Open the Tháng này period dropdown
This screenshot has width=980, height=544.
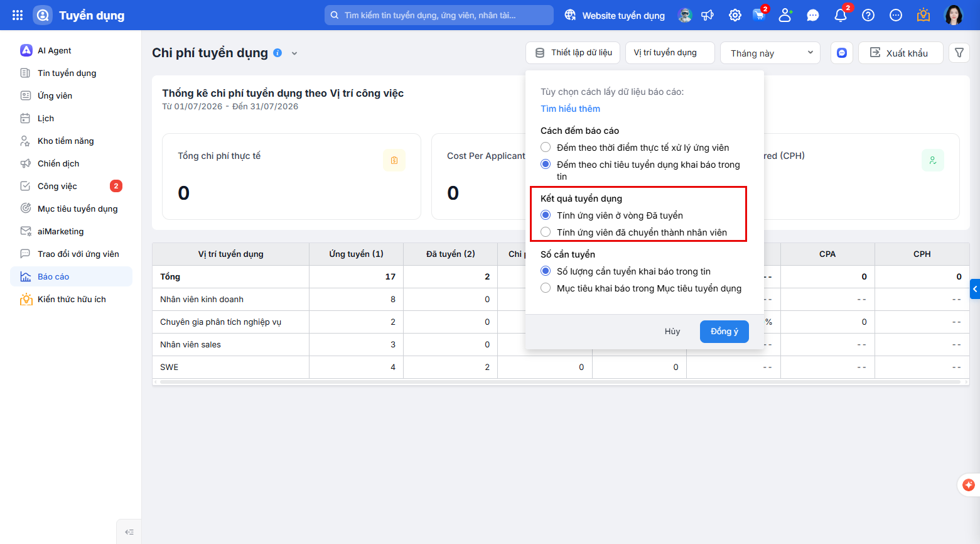click(x=770, y=53)
